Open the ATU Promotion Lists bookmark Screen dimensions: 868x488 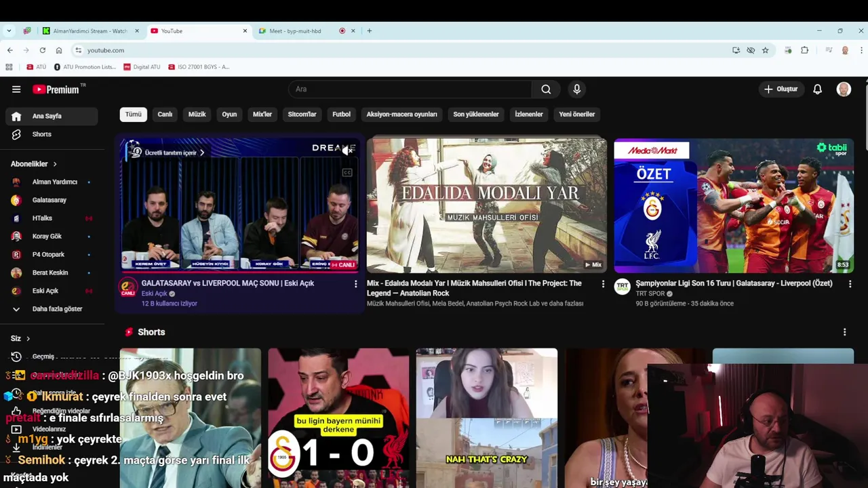[x=85, y=67]
